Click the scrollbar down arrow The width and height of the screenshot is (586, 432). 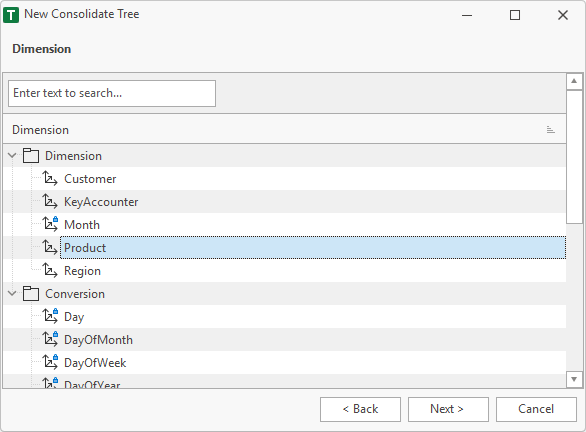pyautogui.click(x=574, y=379)
